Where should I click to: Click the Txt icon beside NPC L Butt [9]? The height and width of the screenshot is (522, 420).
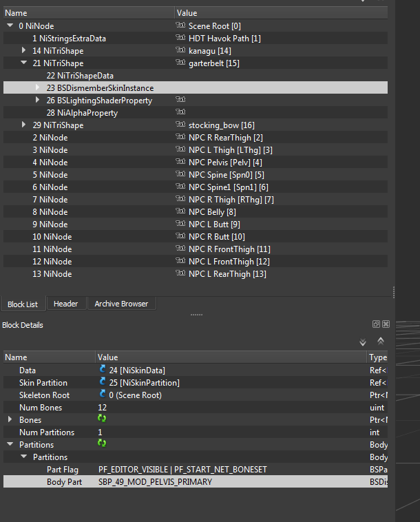180,223
